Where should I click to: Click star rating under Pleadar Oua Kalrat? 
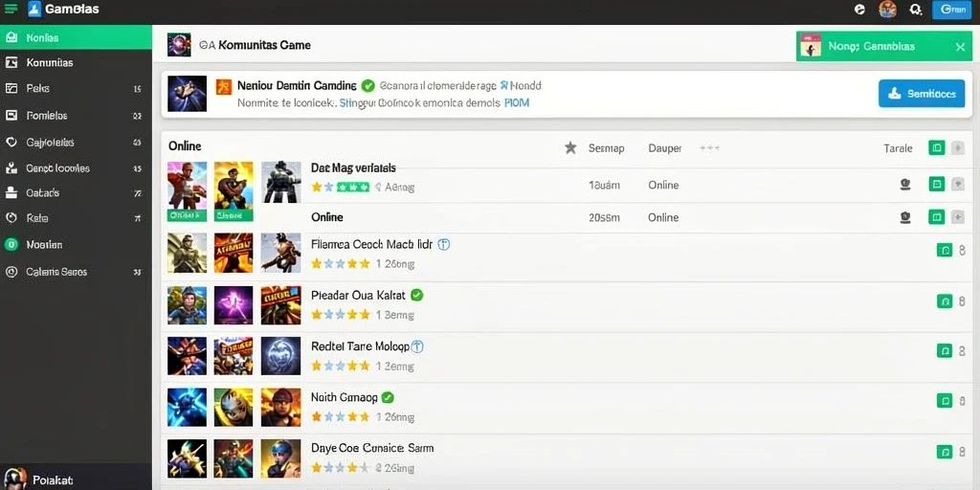pos(341,314)
